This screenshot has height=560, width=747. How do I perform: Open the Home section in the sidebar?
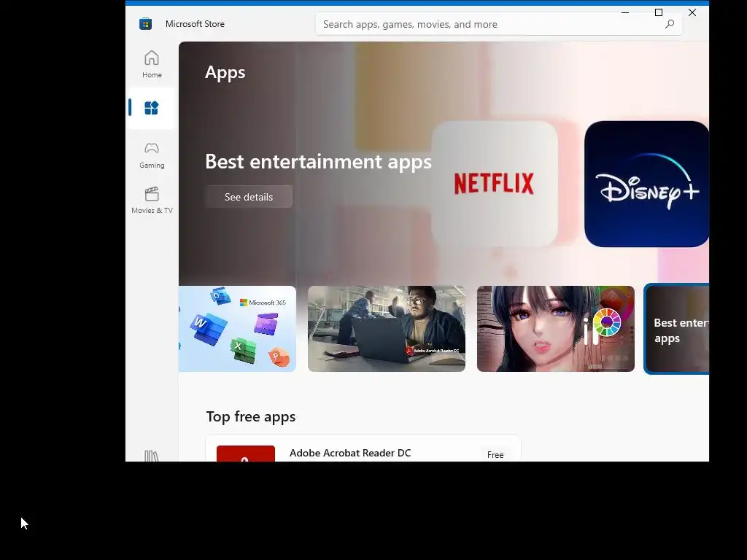click(152, 64)
